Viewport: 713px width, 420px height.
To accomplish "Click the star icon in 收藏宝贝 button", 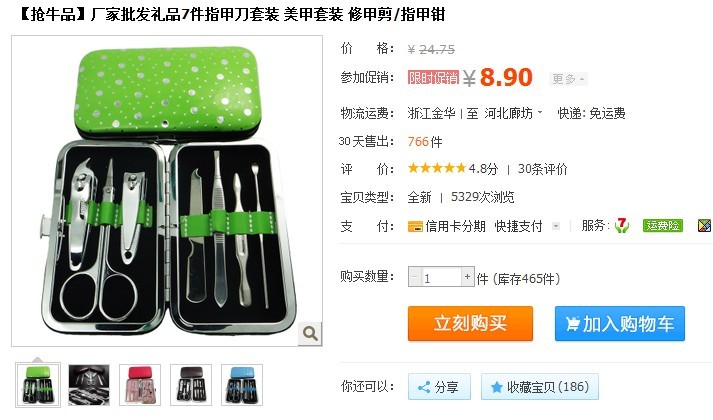I will point(497,387).
